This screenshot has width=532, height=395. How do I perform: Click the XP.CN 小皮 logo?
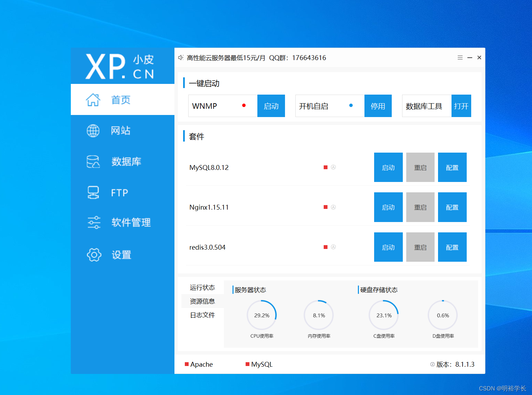(x=120, y=66)
